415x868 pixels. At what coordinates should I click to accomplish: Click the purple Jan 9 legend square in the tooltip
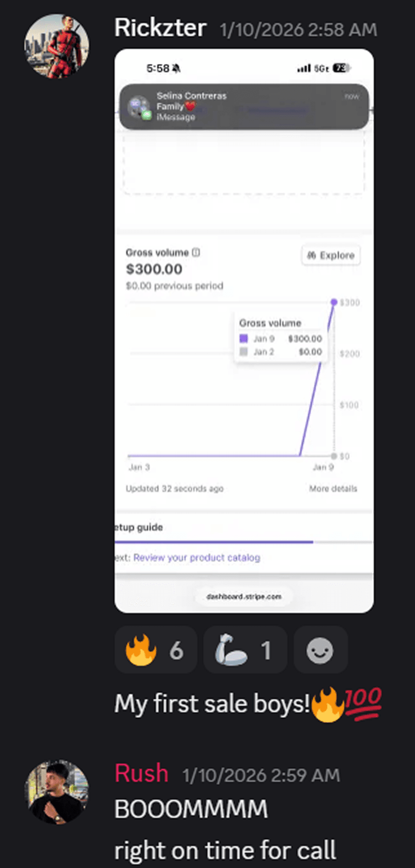coord(244,338)
